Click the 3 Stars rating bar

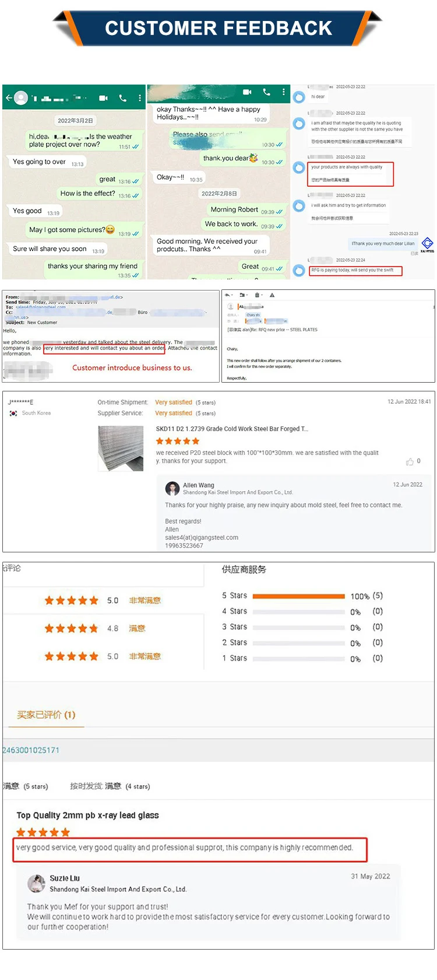point(299,628)
